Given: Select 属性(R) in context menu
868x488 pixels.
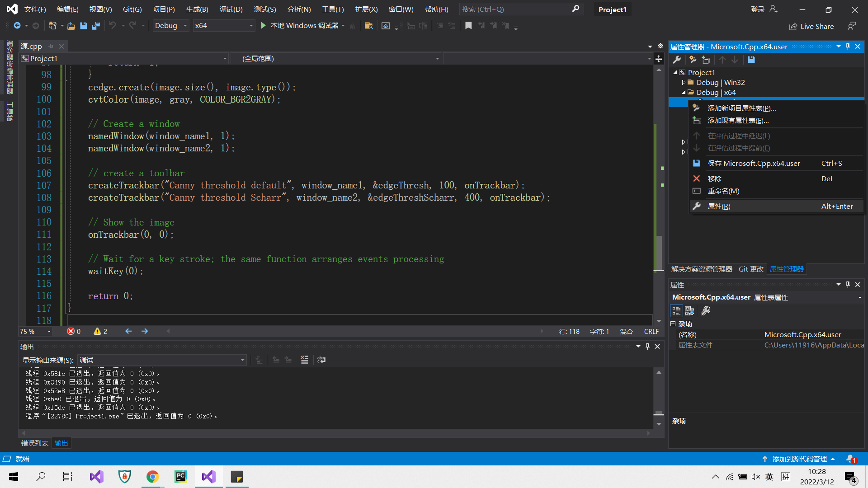Looking at the screenshot, I should tap(719, 206).
